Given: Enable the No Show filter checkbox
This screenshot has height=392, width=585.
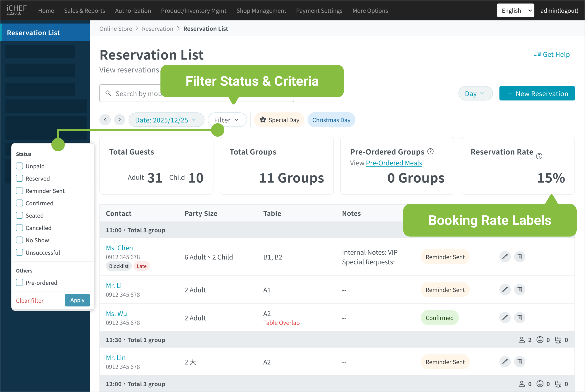Looking at the screenshot, I should [19, 240].
